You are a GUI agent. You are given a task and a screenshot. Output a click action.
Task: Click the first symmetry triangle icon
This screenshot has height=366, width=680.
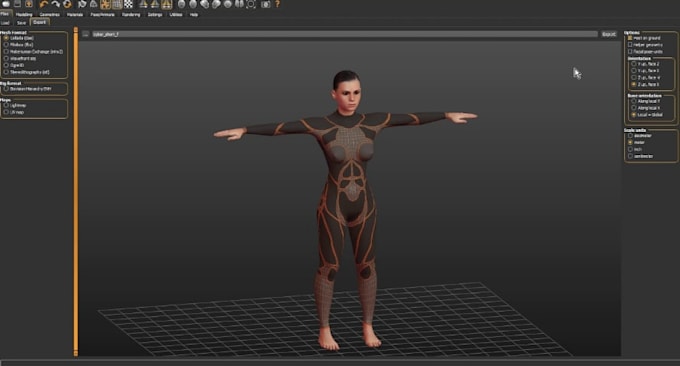pos(143,4)
